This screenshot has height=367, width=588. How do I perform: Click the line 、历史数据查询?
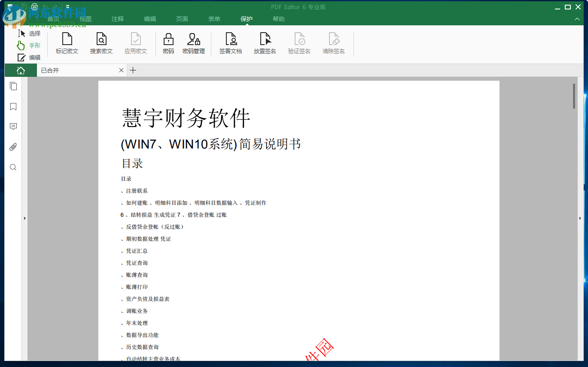point(140,347)
